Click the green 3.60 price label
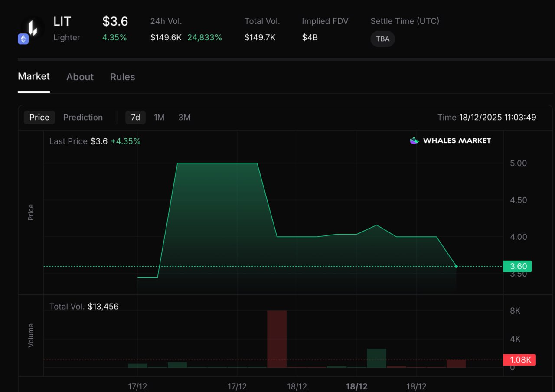555x392 pixels. tap(517, 266)
